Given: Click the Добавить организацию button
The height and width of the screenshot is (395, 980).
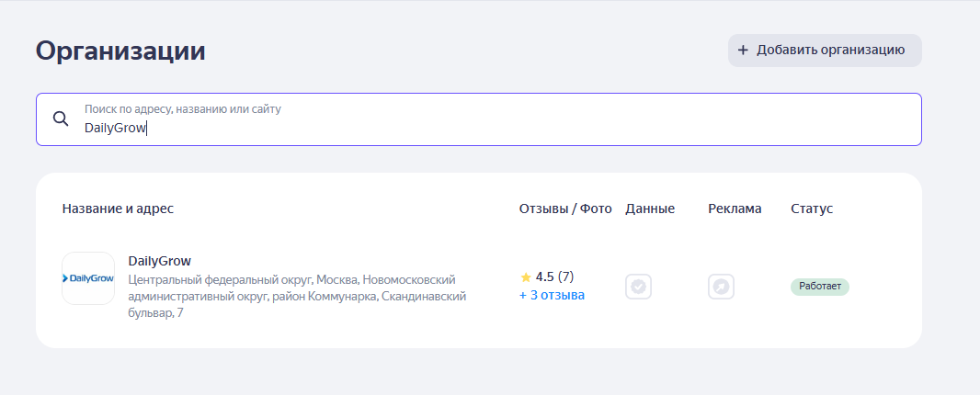Looking at the screenshot, I should coord(825,50).
